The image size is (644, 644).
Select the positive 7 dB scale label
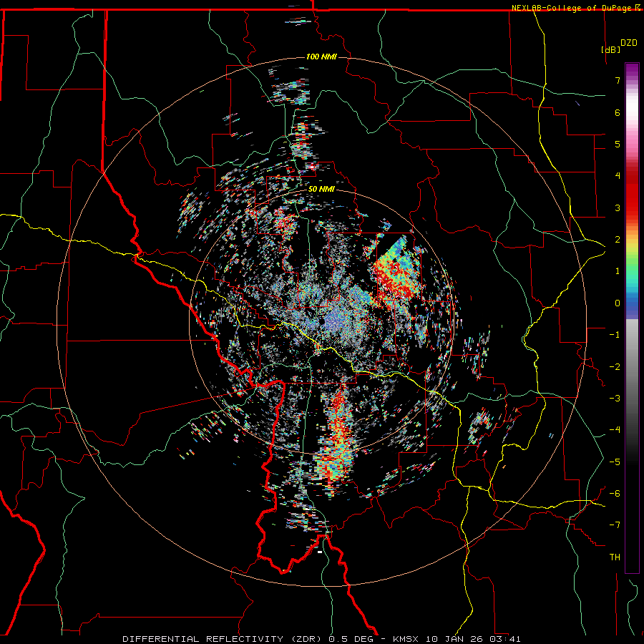pyautogui.click(x=618, y=80)
